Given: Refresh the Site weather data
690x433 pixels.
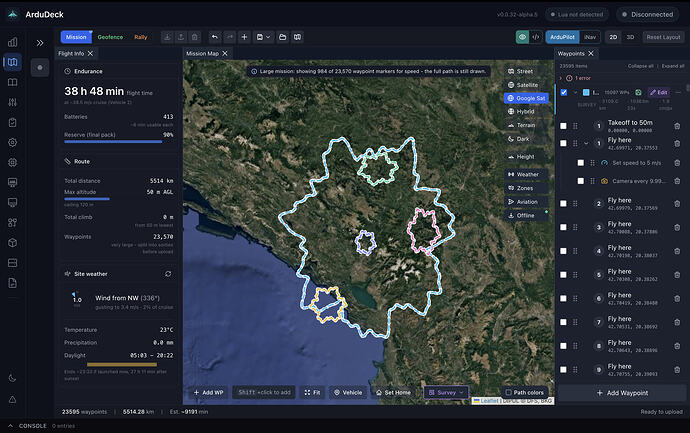Looking at the screenshot, I should pyautogui.click(x=168, y=274).
